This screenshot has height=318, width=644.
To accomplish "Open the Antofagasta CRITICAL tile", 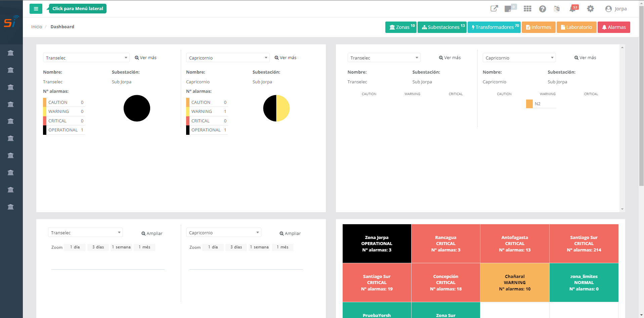I will [x=515, y=244].
